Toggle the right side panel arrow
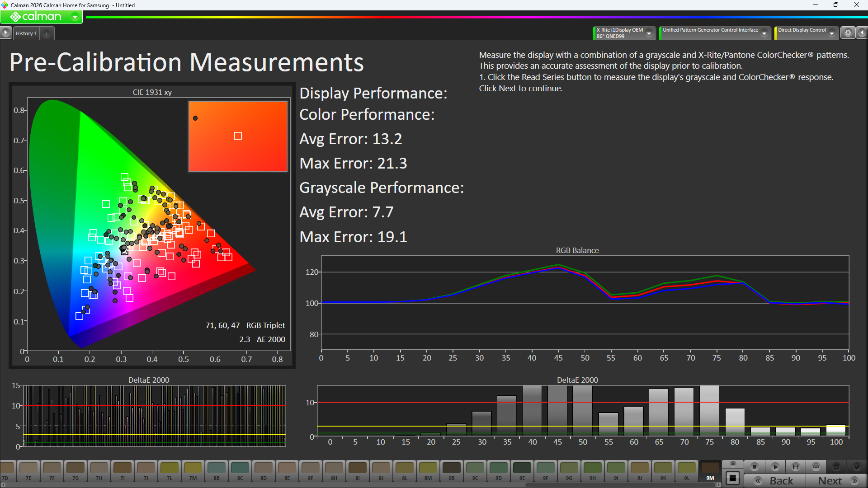This screenshot has width=868, height=488. 862,33
